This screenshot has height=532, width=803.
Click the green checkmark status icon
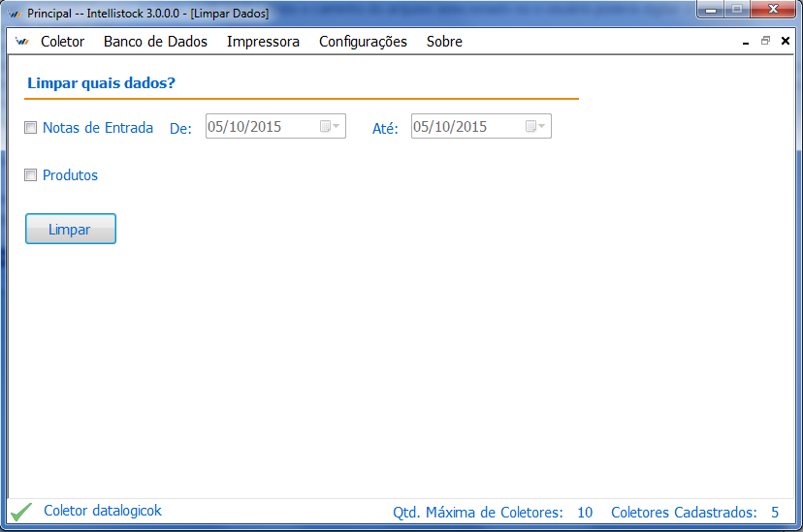click(21, 512)
